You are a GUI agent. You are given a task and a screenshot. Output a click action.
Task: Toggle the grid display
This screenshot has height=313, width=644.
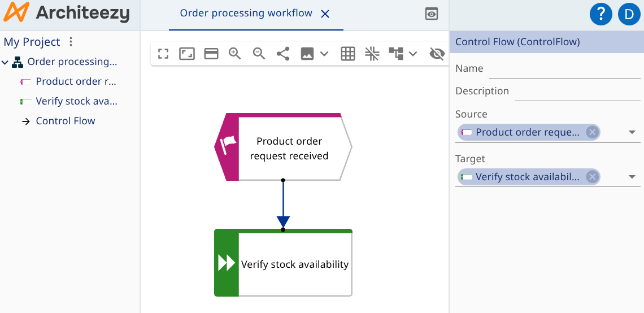pos(348,54)
